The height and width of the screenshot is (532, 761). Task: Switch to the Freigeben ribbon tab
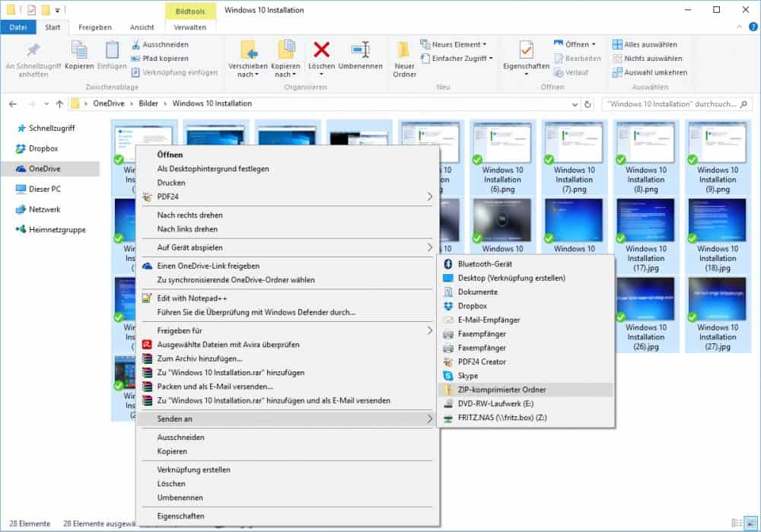click(x=95, y=27)
